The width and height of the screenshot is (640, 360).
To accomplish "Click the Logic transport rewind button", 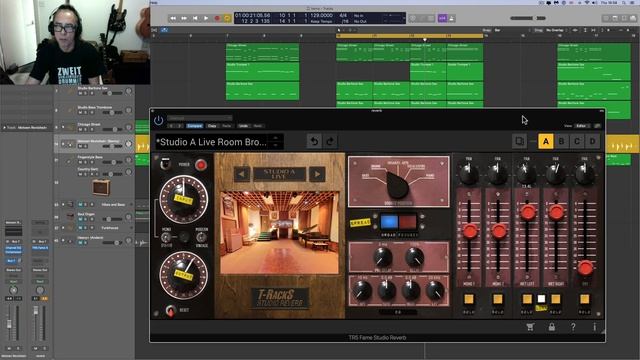I will (173, 18).
